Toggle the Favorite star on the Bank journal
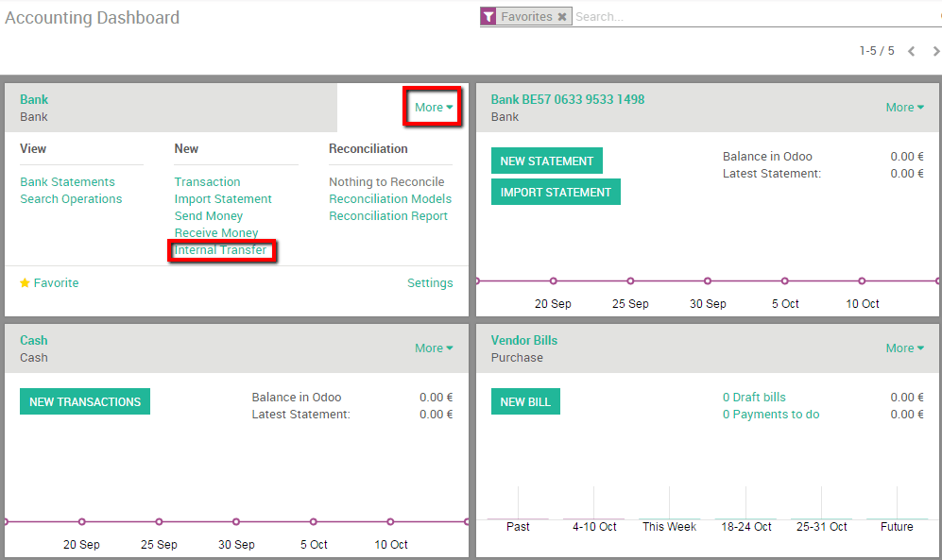The width and height of the screenshot is (942, 560). (24, 282)
